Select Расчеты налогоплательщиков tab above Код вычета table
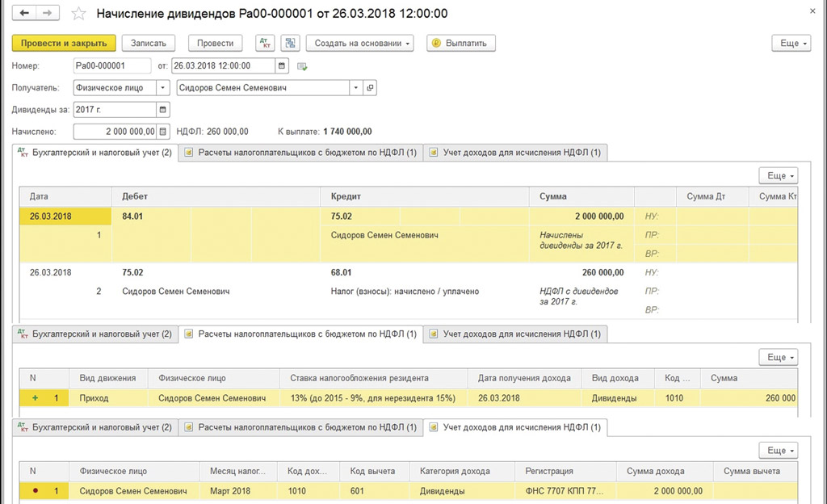 301,427
